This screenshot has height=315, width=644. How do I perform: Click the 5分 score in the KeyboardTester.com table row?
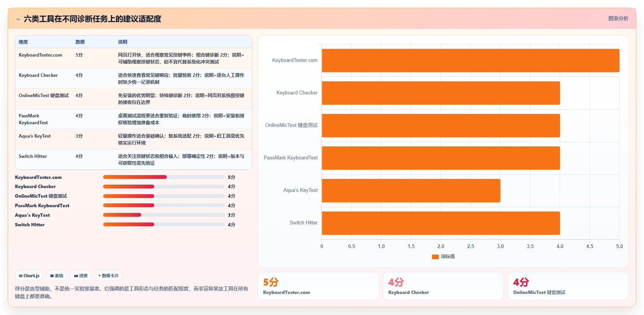(79, 55)
